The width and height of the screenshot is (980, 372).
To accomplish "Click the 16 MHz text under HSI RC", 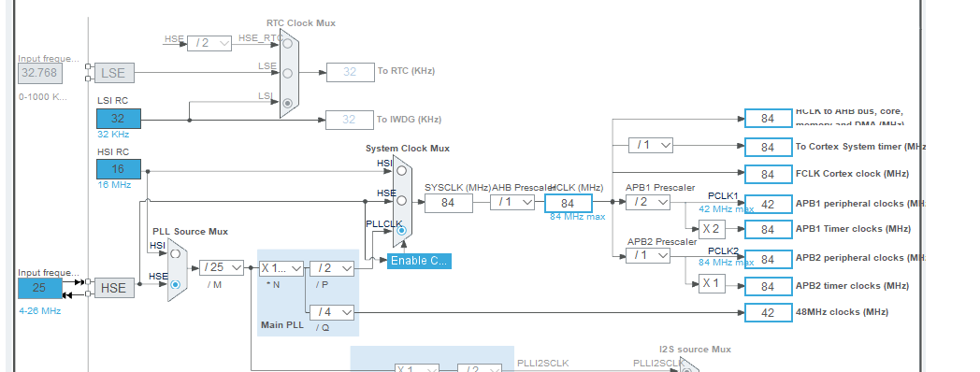I will pos(114,184).
